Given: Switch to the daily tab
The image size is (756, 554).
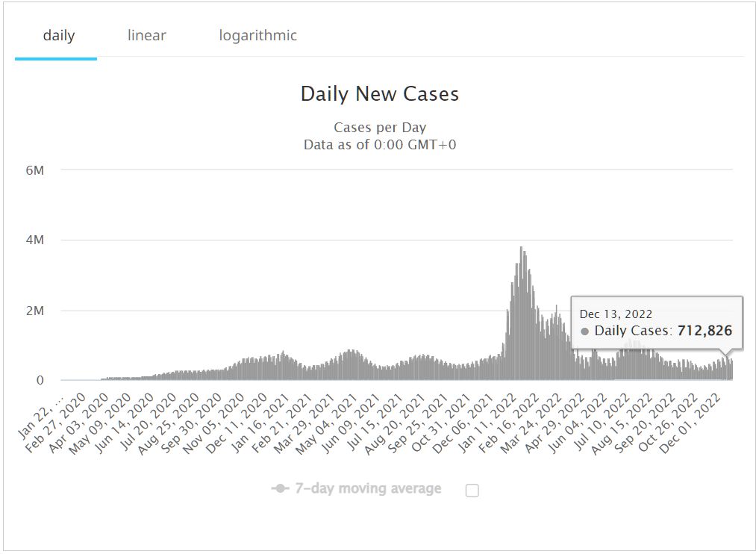Looking at the screenshot, I should pyautogui.click(x=59, y=35).
